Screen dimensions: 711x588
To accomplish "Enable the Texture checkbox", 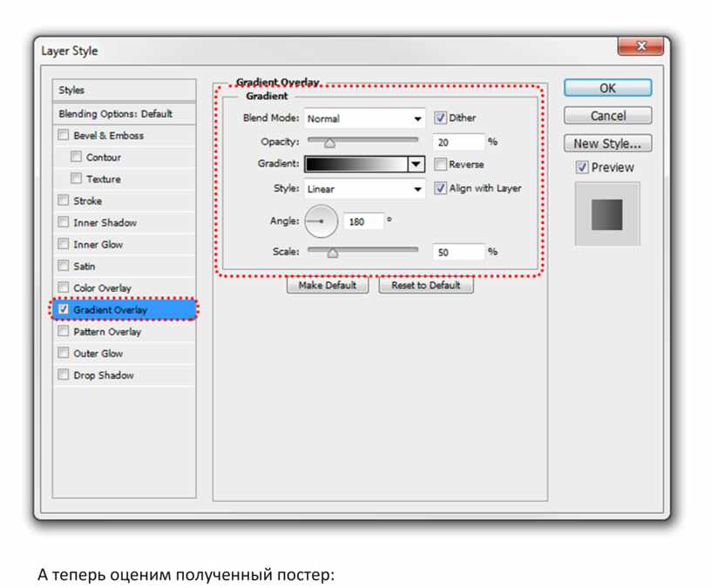I will pyautogui.click(x=76, y=179).
